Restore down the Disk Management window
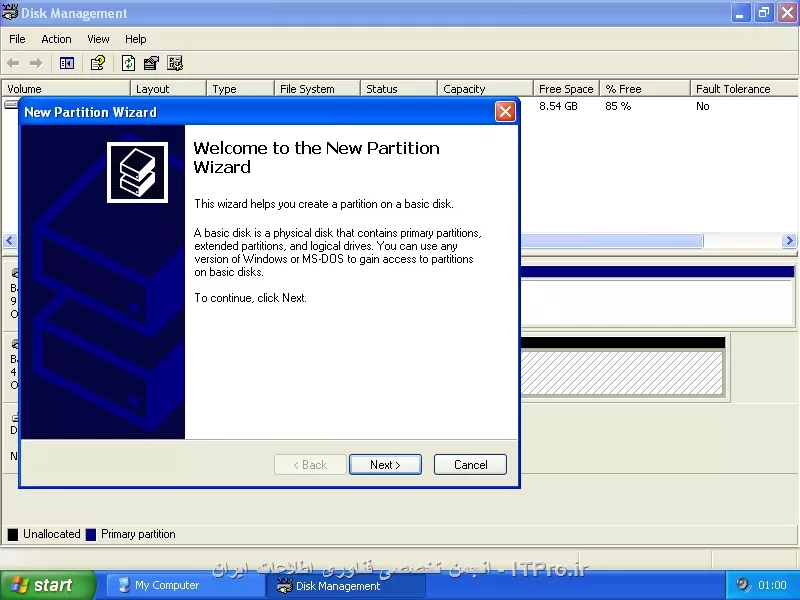The image size is (800, 600). (x=764, y=12)
